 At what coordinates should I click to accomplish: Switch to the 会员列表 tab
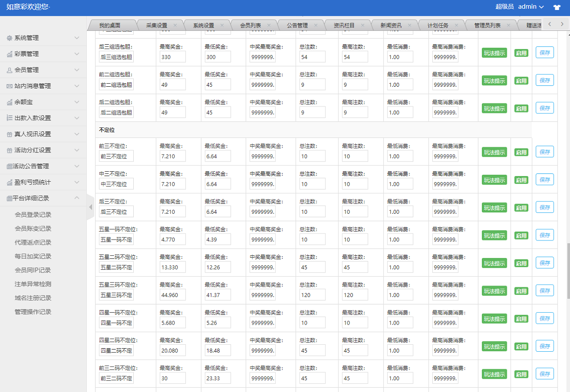pyautogui.click(x=250, y=25)
